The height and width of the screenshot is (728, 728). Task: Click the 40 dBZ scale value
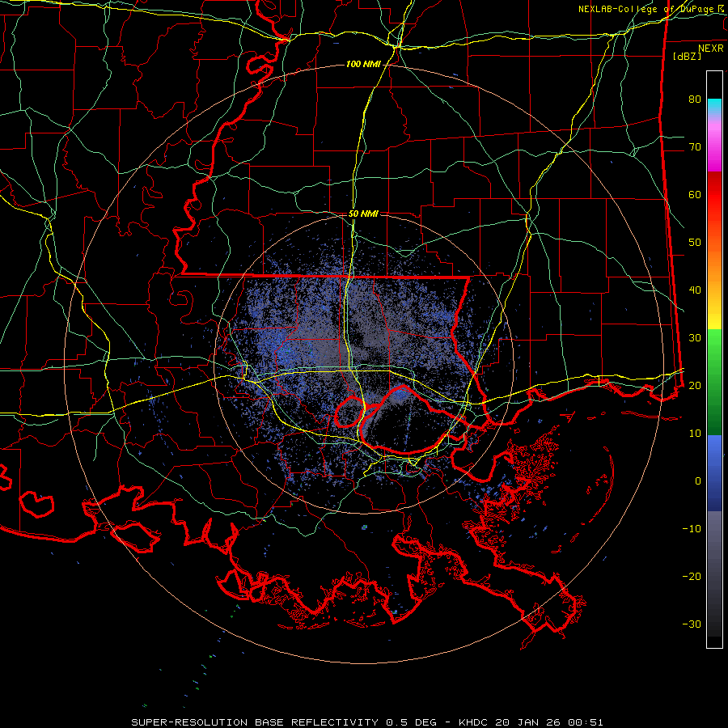695,290
